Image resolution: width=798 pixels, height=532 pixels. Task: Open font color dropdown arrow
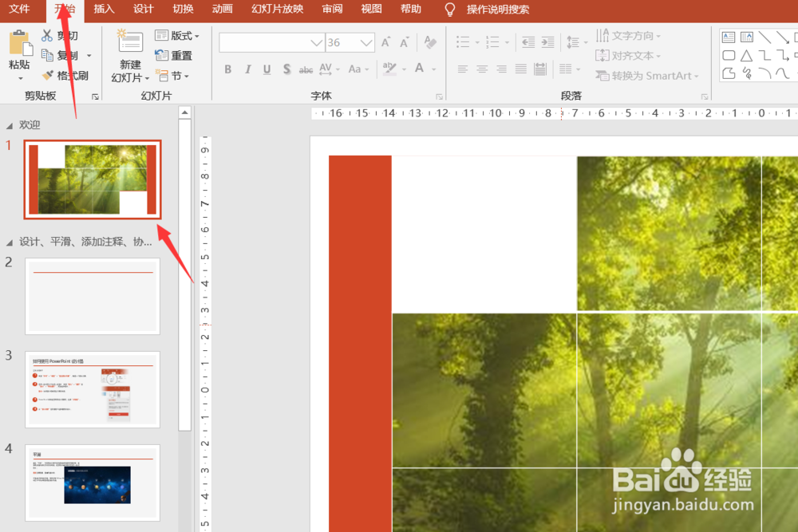pyautogui.click(x=434, y=69)
